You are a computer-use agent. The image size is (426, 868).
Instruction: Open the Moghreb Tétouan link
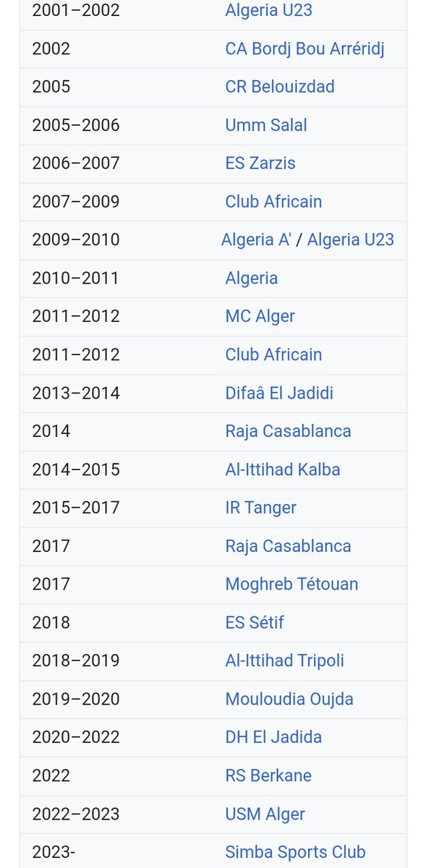291,584
